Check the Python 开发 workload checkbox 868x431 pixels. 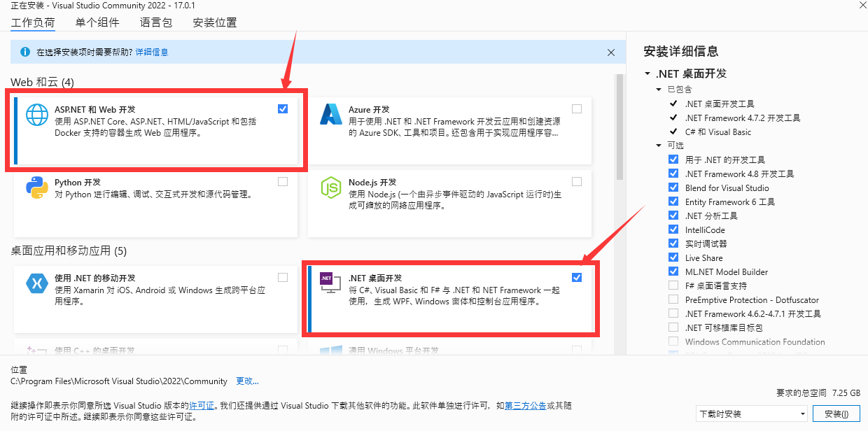tap(282, 181)
